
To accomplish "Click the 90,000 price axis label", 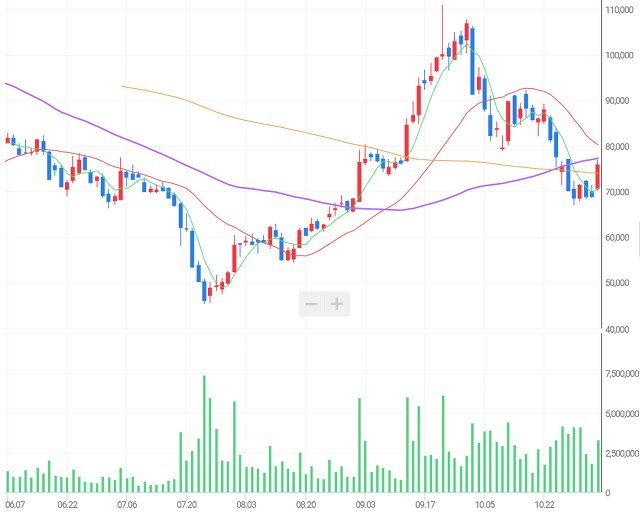I will [618, 101].
